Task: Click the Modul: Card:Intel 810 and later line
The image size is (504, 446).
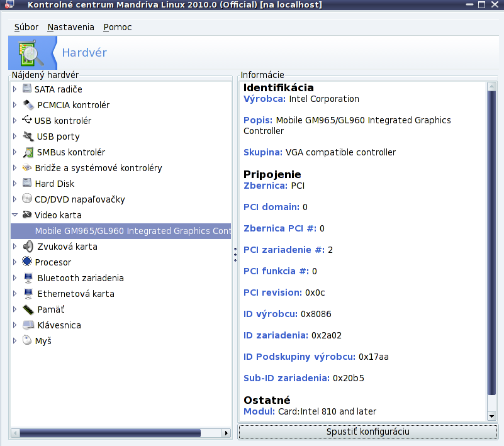Action: 310,411
